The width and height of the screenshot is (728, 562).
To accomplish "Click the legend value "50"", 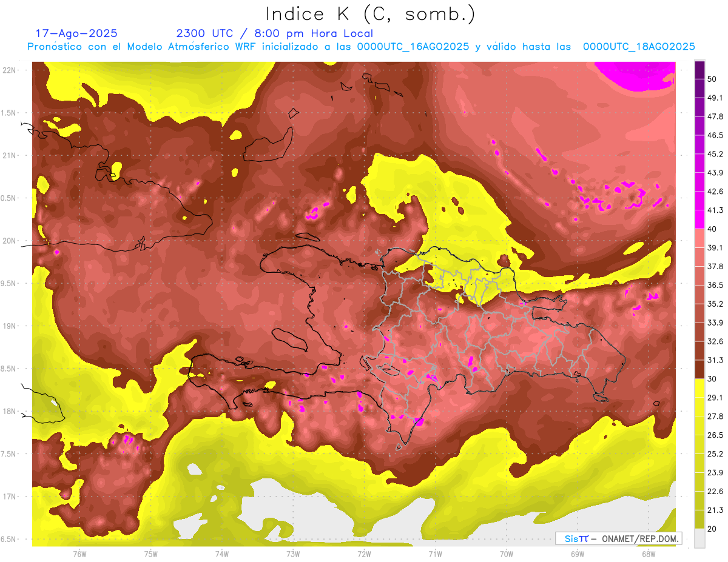I will 712,79.
